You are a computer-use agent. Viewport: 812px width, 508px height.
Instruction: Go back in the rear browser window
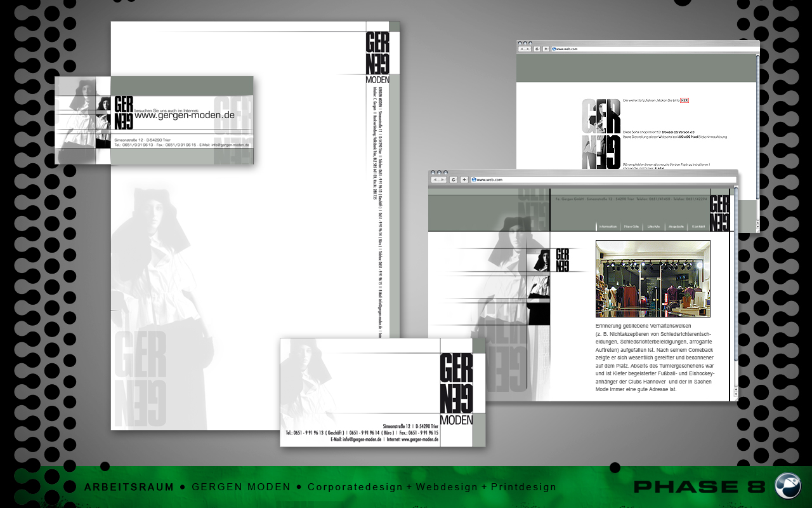point(521,48)
